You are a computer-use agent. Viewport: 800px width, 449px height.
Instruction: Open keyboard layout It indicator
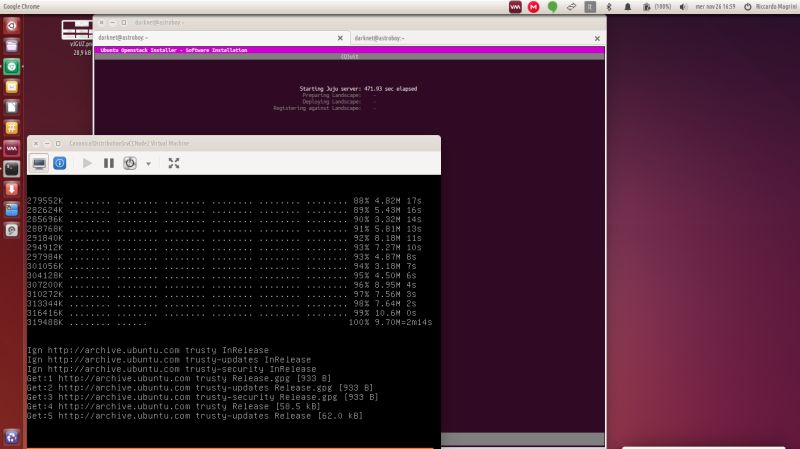pos(590,7)
